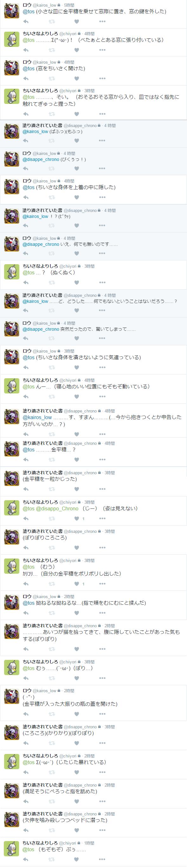Like the （じー）（姿は見えない） tweet
This screenshot has width=187, height=868.
pos(76,519)
